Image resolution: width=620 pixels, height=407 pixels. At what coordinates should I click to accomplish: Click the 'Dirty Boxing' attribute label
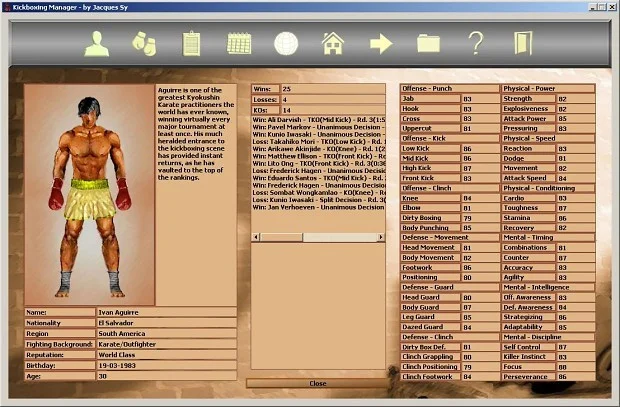430,218
